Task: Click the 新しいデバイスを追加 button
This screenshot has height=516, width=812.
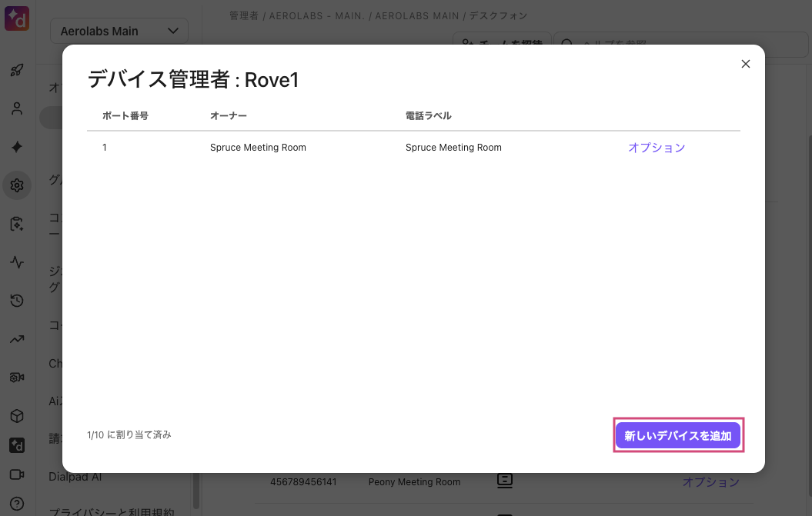Action: pyautogui.click(x=678, y=435)
